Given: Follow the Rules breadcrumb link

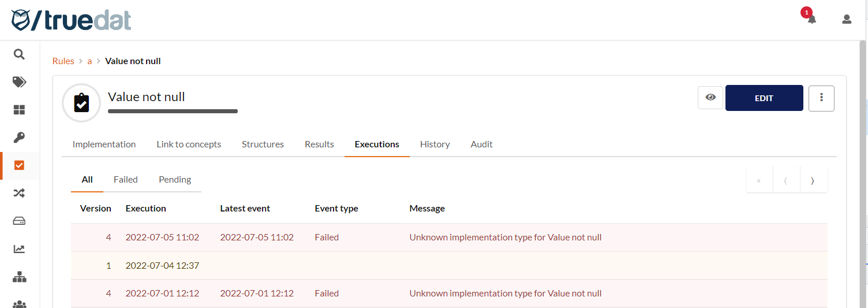Looking at the screenshot, I should coord(63,61).
